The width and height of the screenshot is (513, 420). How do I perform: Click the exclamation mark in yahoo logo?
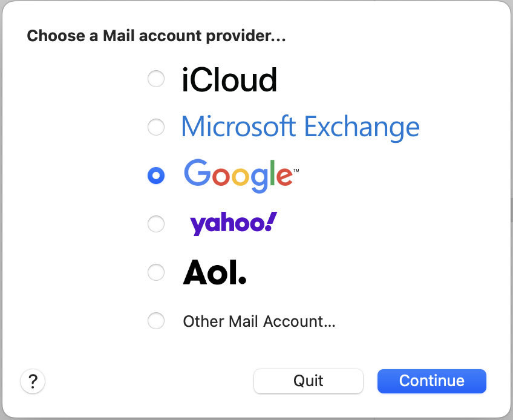click(x=271, y=221)
